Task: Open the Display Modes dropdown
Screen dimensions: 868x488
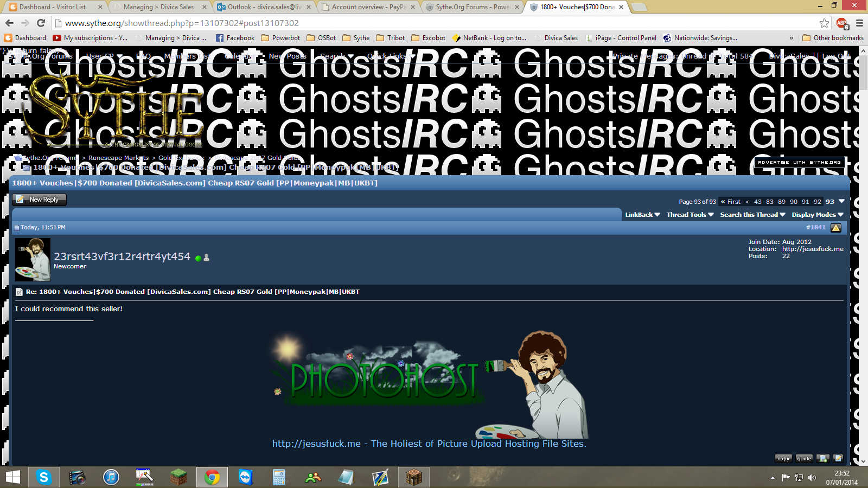Action: click(x=818, y=215)
